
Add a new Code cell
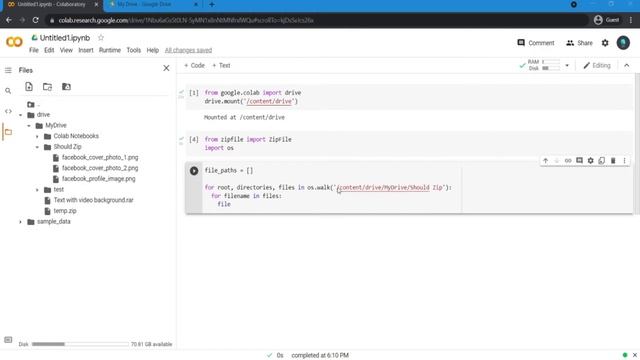tap(194, 65)
